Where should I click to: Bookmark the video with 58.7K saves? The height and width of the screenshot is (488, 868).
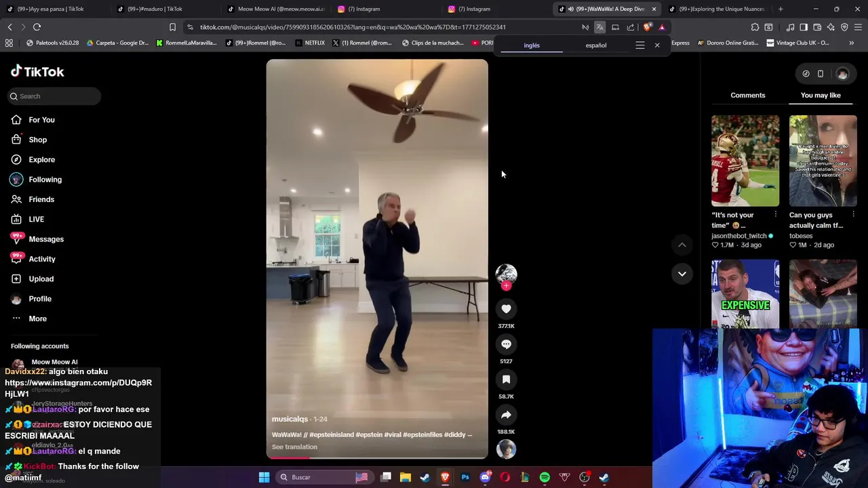coord(506,380)
